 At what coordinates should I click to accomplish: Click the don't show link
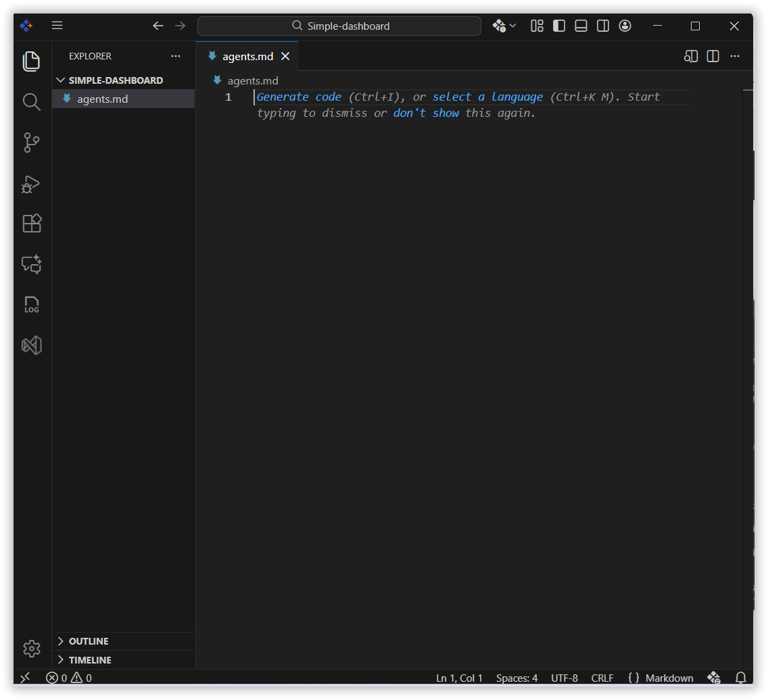[426, 113]
